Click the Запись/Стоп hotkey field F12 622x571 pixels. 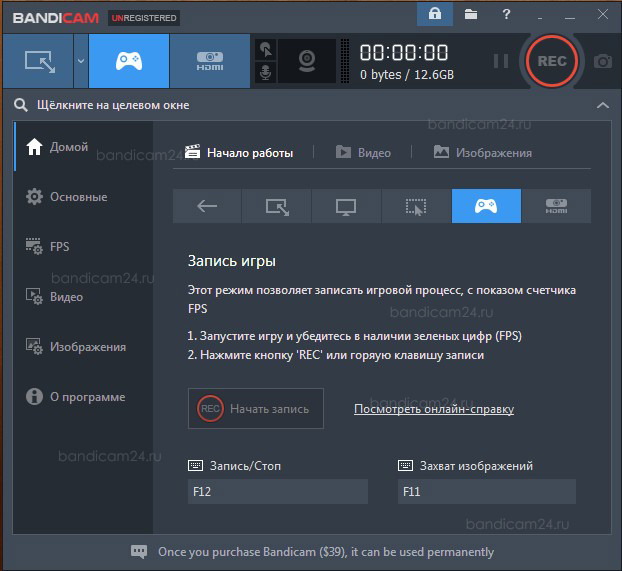(278, 492)
